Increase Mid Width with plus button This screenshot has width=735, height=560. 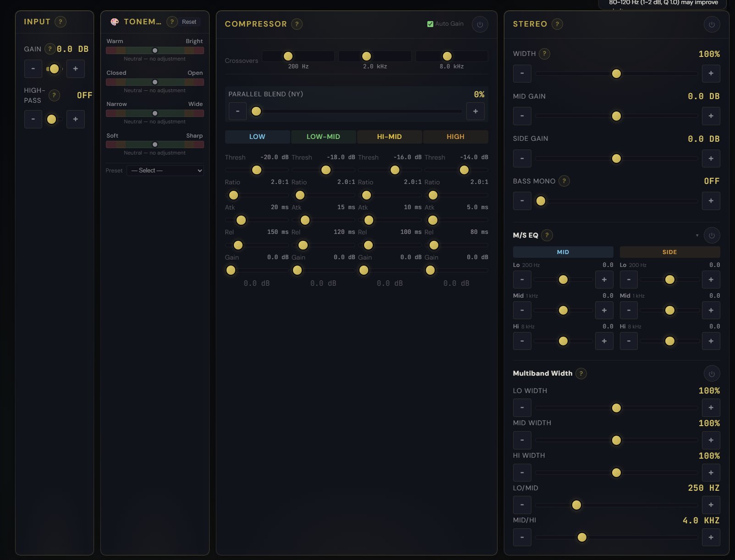pyautogui.click(x=711, y=440)
